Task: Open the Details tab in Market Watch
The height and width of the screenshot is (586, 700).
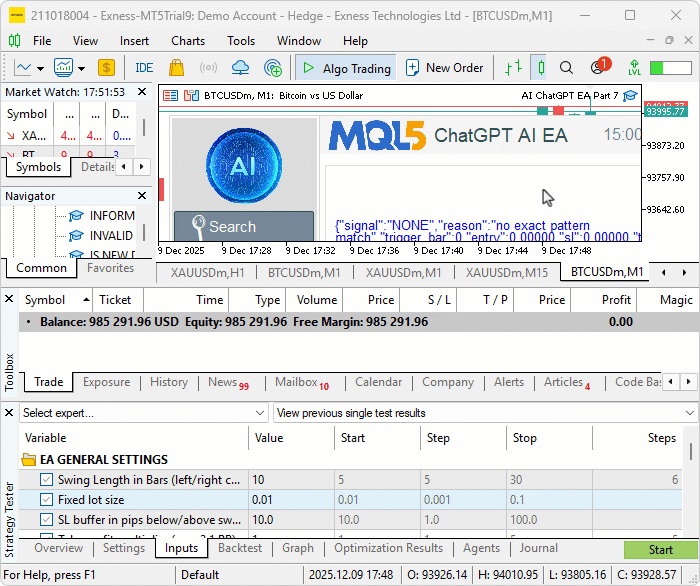Action: click(x=98, y=167)
